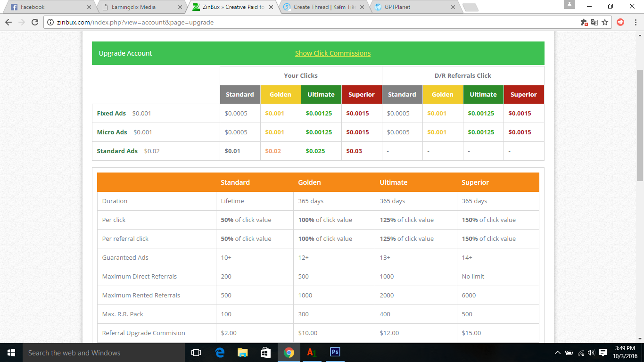Close the Earningclix Media tab
The height and width of the screenshot is (362, 644).
pos(181,7)
